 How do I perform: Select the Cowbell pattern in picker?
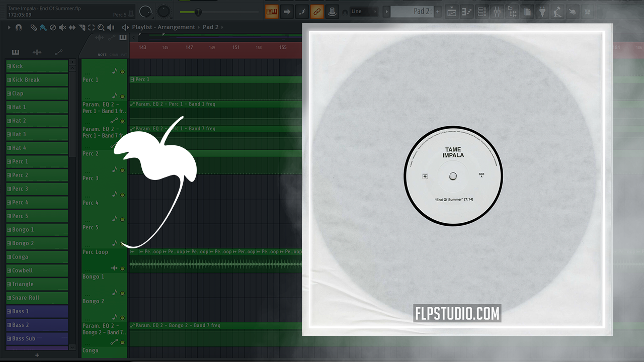point(37,270)
